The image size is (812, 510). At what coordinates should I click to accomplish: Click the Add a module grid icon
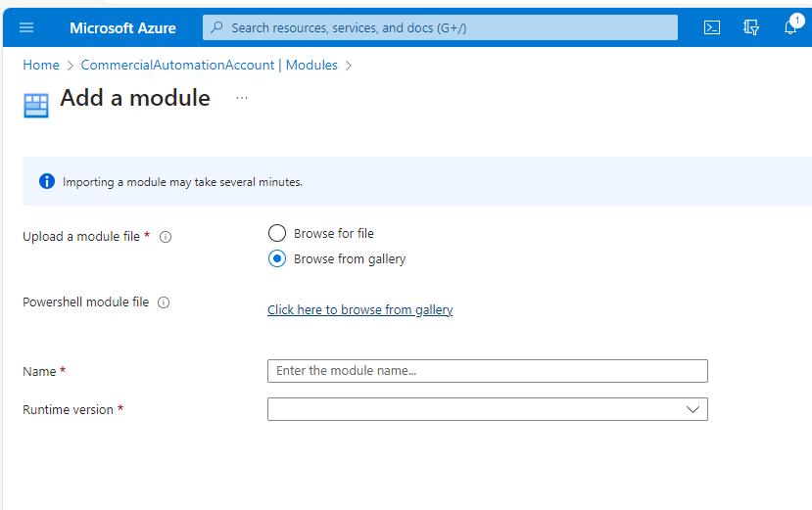(36, 106)
